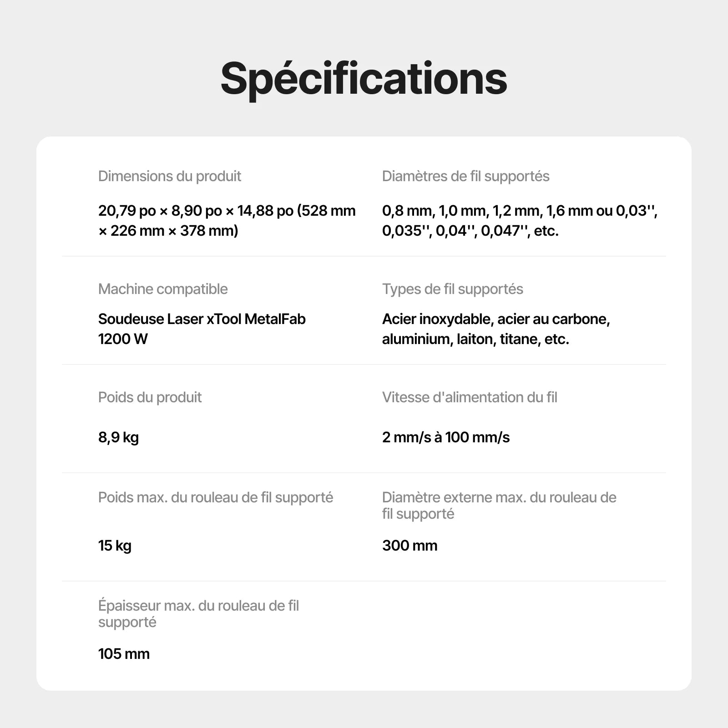Viewport: 728px width, 728px height.
Task: Select the Machine compatible label
Action: [163, 289]
